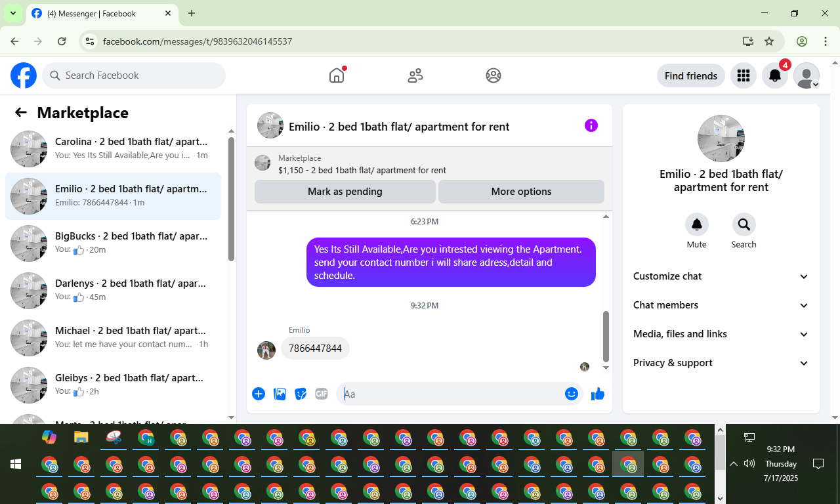Image resolution: width=840 pixels, height=504 pixels.
Task: Expand Customize chat section
Action: pos(721,276)
